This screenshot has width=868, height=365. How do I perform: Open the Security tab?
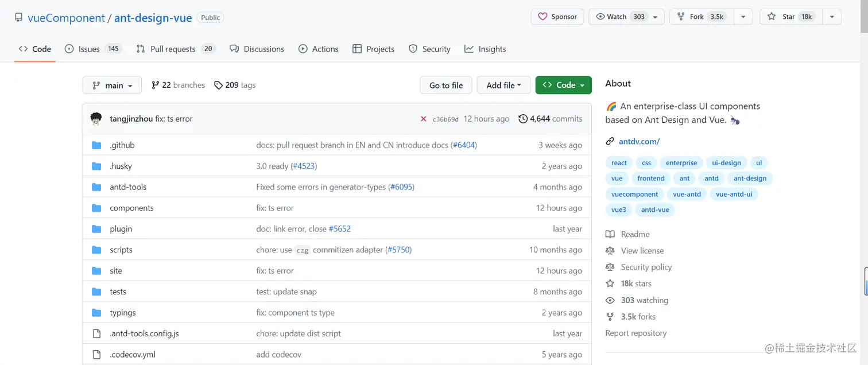pos(429,49)
